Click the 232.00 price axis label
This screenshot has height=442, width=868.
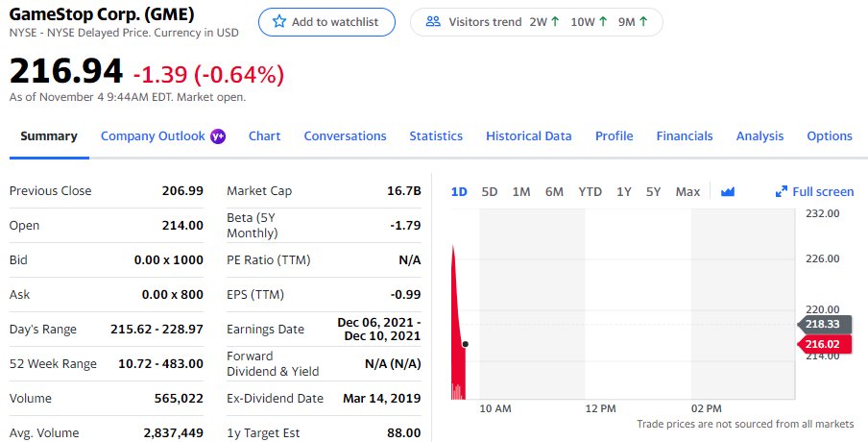tap(823, 214)
